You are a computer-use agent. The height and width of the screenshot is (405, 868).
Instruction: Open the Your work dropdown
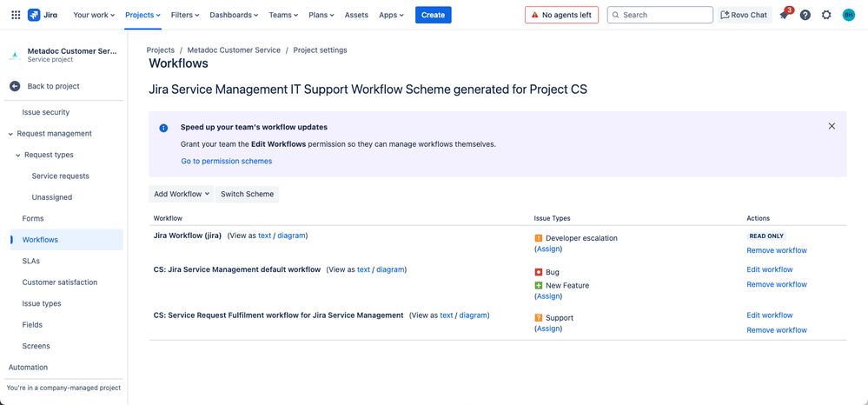tap(94, 15)
